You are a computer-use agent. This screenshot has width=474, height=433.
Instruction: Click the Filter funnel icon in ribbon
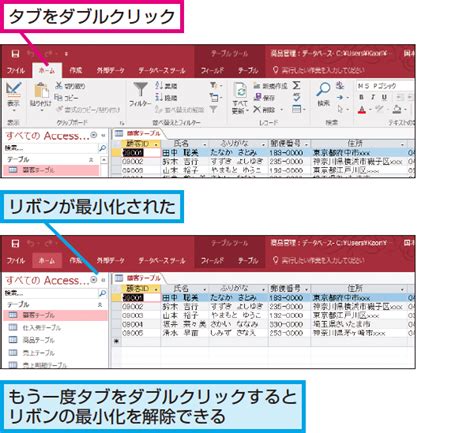tap(140, 90)
